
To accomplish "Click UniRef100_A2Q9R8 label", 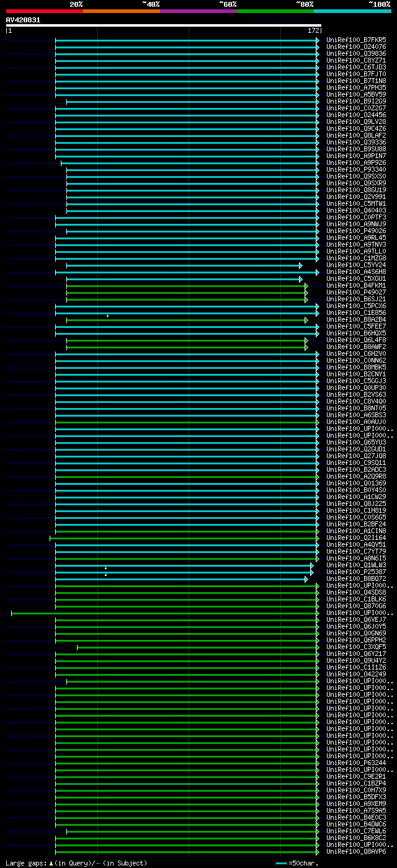I will click(x=356, y=476).
